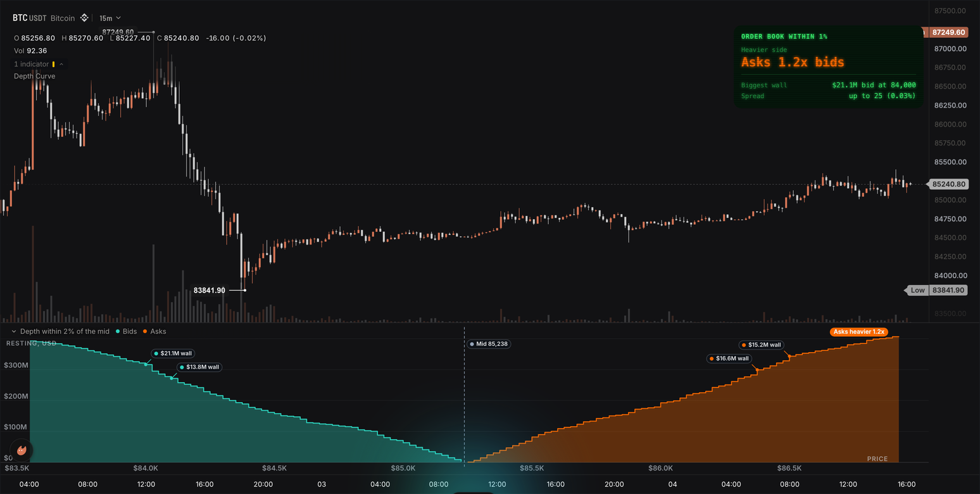Select the Depth Curve indicator label

tap(35, 76)
